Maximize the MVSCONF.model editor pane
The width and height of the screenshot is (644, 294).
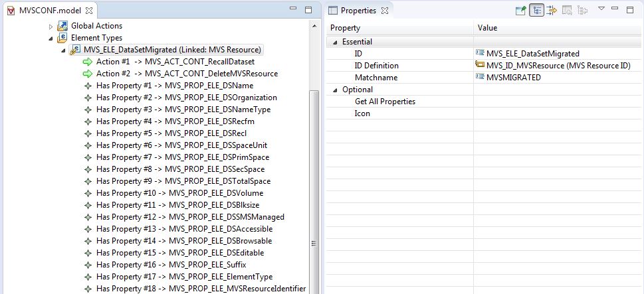pyautogui.click(x=308, y=10)
